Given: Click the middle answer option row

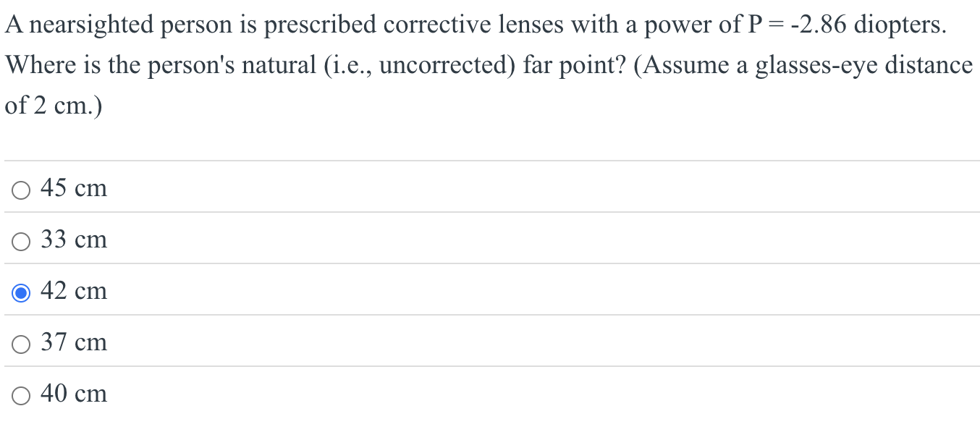Looking at the screenshot, I should click(x=290, y=291).
